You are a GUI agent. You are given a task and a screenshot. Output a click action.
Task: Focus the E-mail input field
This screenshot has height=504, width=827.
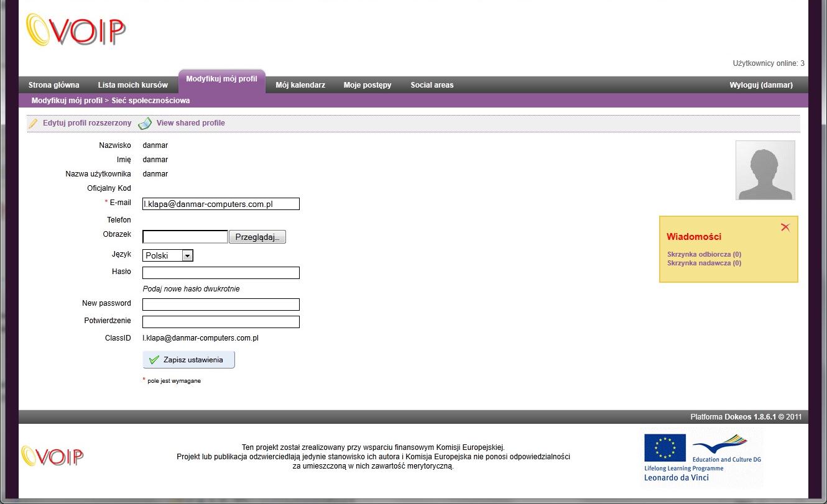tap(221, 204)
